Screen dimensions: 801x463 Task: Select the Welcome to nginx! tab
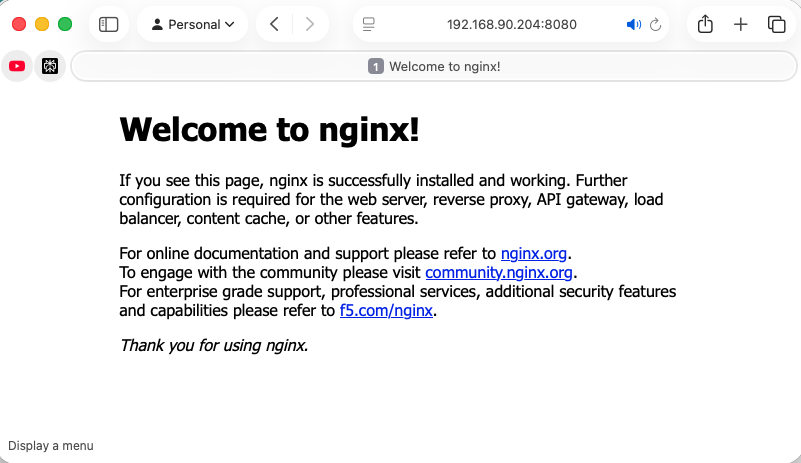434,66
